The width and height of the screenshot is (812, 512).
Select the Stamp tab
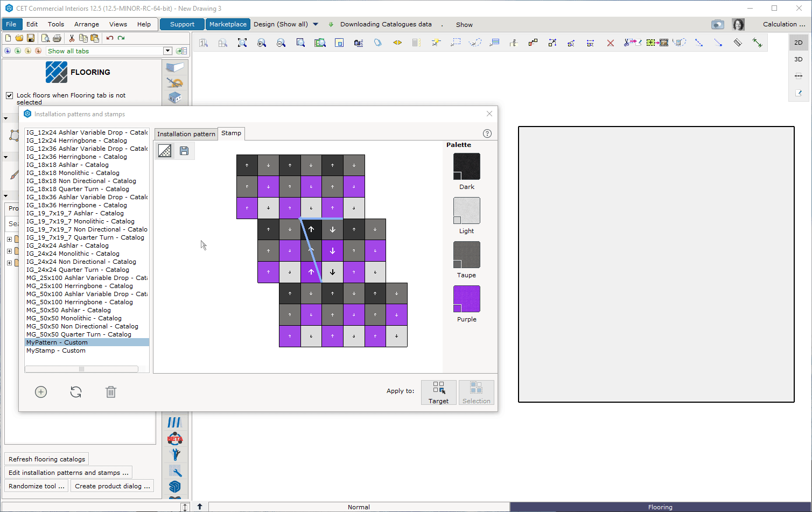tap(232, 133)
